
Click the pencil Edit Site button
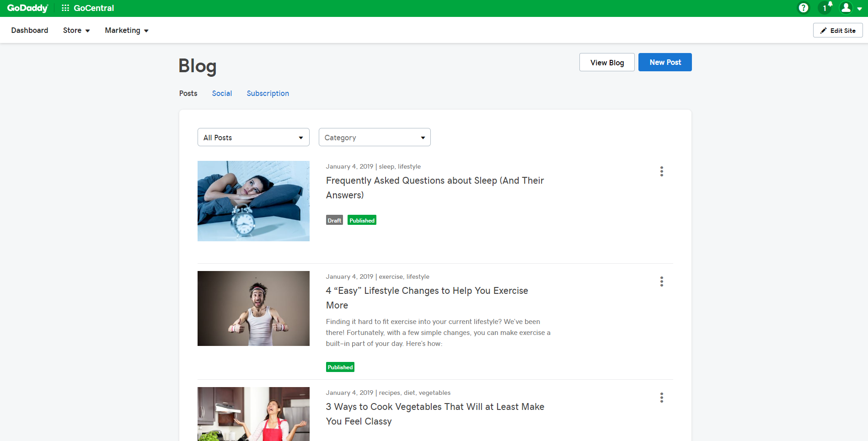point(837,30)
